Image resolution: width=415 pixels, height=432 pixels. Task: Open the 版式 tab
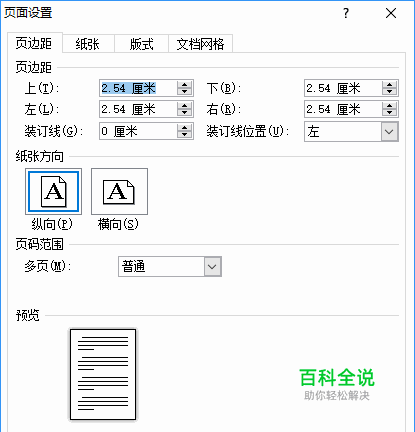coord(142,44)
